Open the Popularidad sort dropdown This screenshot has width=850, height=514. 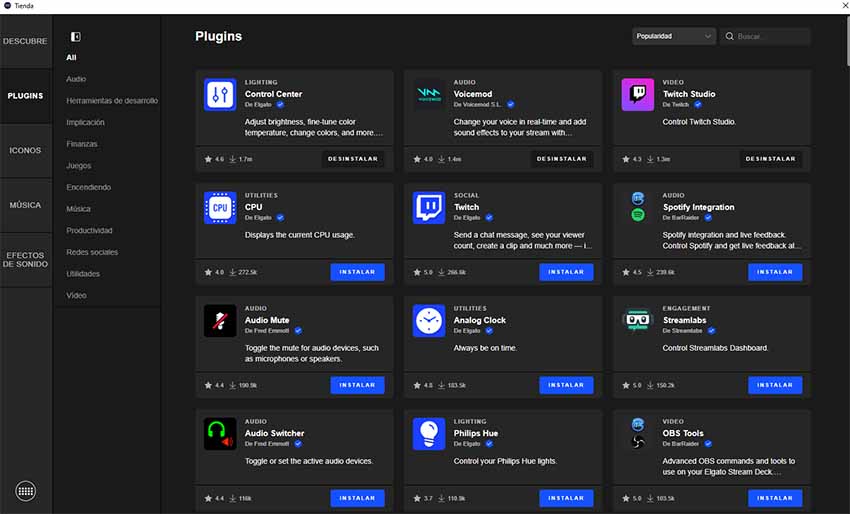click(x=674, y=36)
